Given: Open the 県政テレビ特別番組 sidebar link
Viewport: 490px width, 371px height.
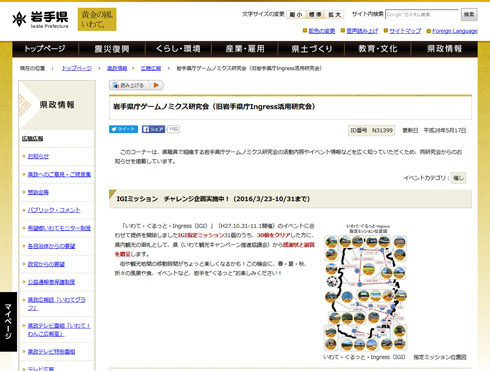Looking at the screenshot, I should coord(51,351).
